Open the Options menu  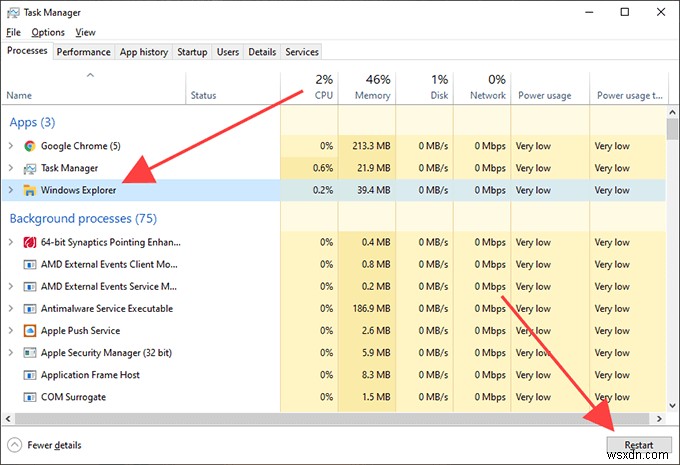[x=48, y=33]
